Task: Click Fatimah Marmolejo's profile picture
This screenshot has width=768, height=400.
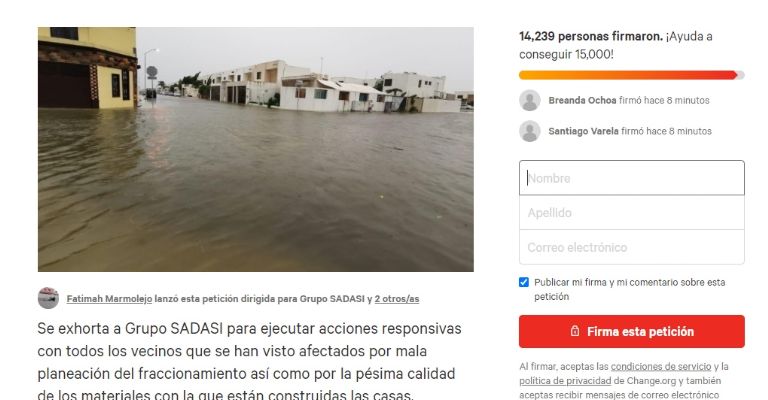Action: click(x=48, y=298)
